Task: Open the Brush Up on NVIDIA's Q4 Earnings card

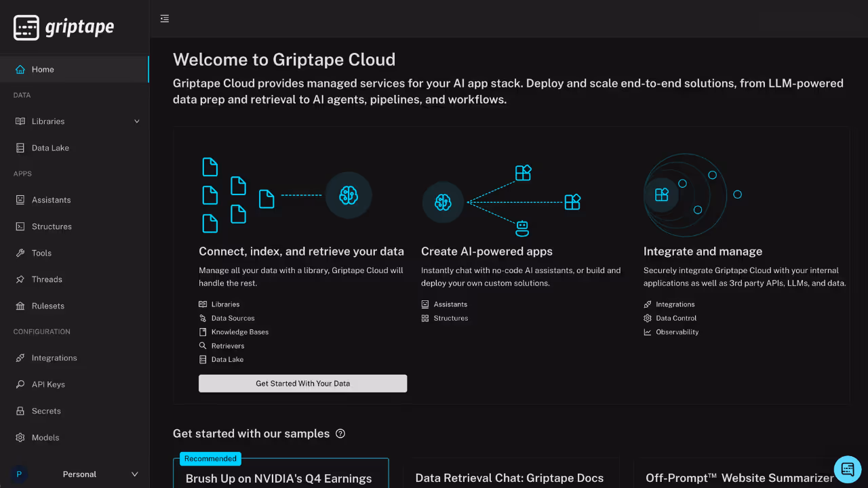Action: tap(279, 478)
